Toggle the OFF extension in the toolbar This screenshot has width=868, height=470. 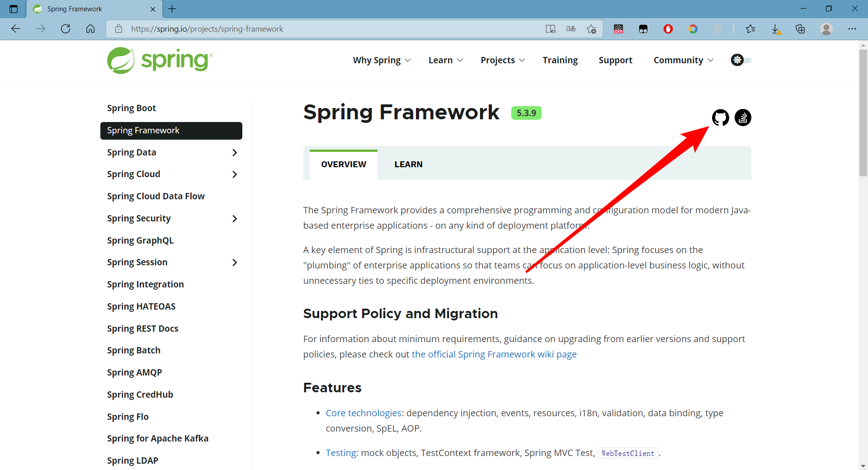618,29
